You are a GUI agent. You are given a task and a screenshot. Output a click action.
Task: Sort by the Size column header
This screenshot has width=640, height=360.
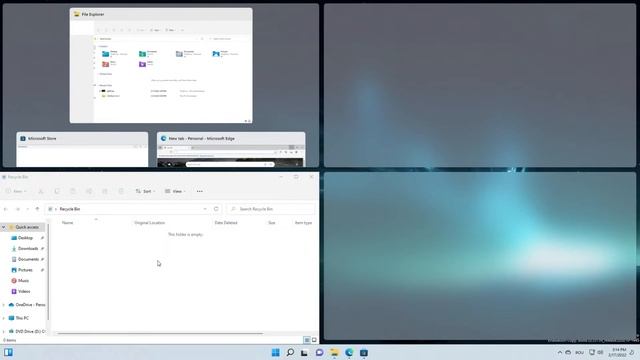(x=271, y=223)
